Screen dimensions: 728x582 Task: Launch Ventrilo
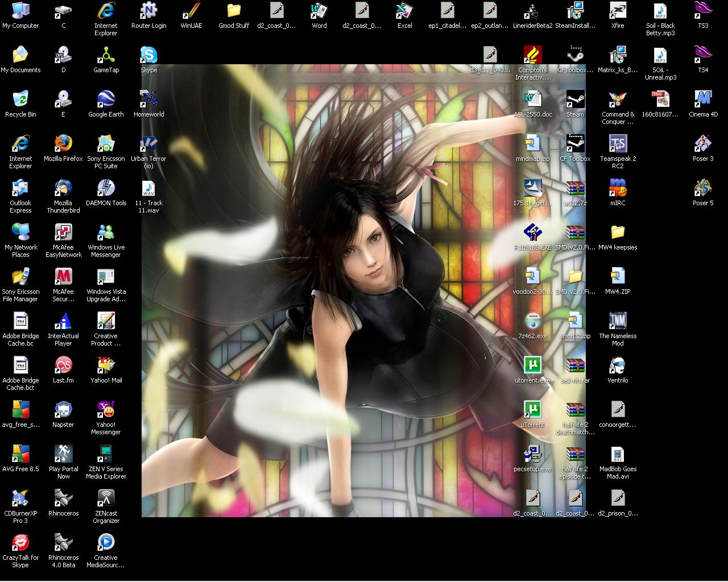[x=618, y=365]
